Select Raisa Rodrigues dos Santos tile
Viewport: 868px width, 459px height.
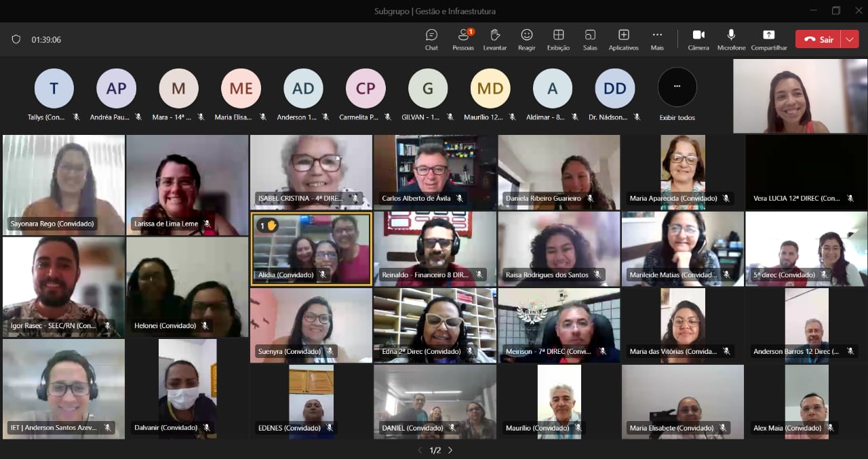click(x=559, y=249)
